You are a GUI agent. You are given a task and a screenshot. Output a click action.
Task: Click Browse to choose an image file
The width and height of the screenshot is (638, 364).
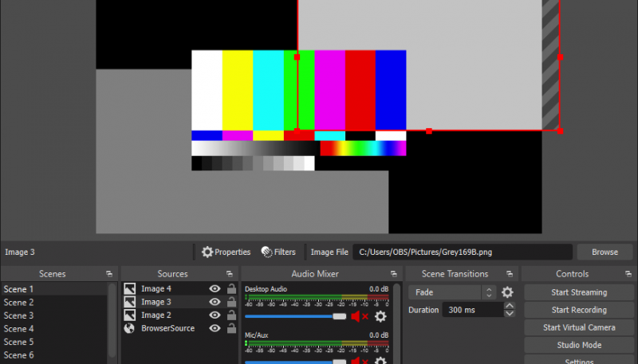605,252
